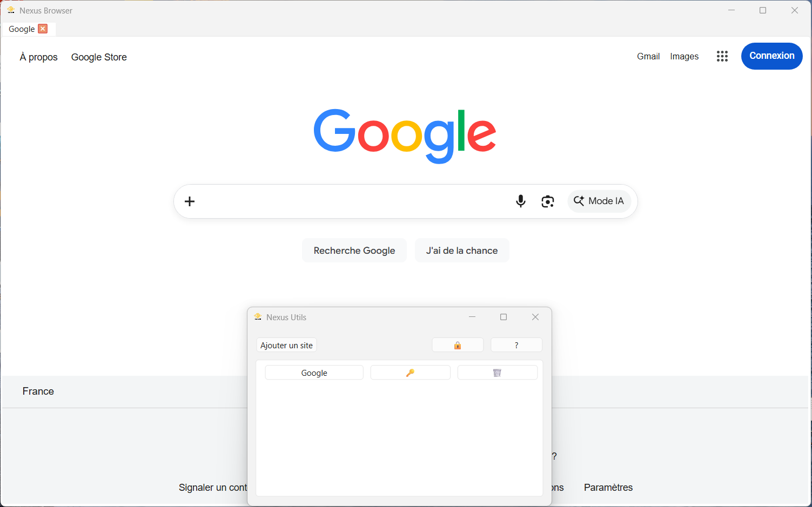The width and height of the screenshot is (812, 507).
Task: Open the Paramètres footer link
Action: point(608,488)
